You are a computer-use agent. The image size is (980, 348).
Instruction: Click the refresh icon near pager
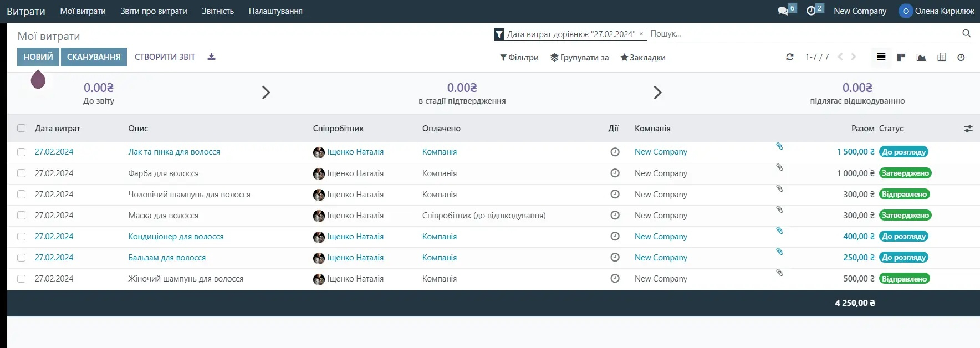pyautogui.click(x=790, y=57)
